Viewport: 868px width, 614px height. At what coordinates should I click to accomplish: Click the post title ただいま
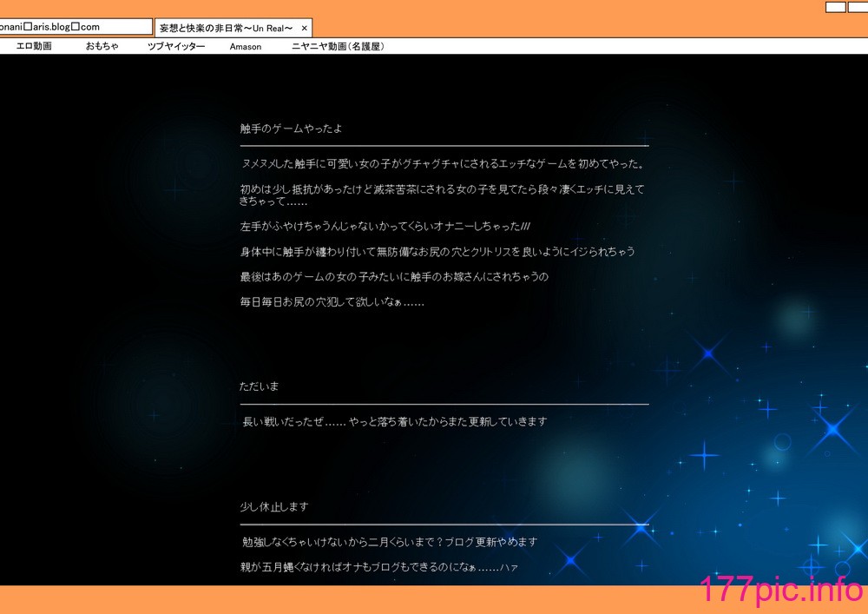[259, 386]
